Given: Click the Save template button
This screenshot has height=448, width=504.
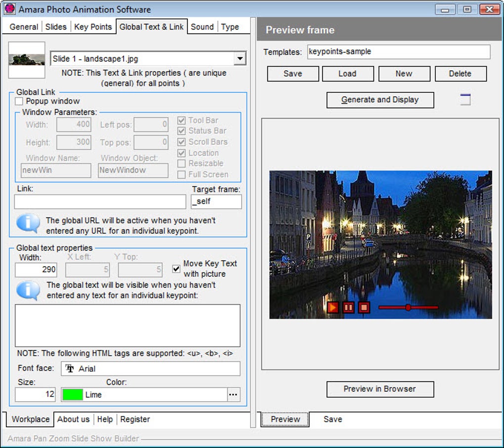Looking at the screenshot, I should (x=293, y=74).
